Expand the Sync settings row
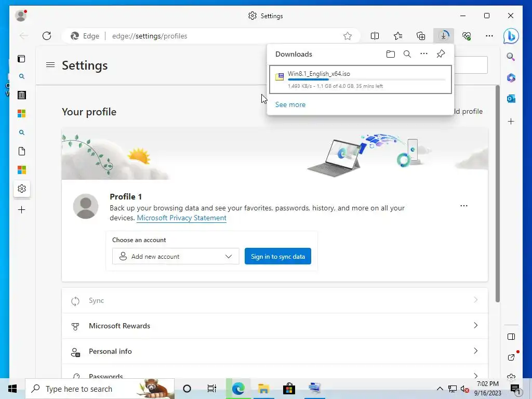532x399 pixels. pyautogui.click(x=275, y=300)
